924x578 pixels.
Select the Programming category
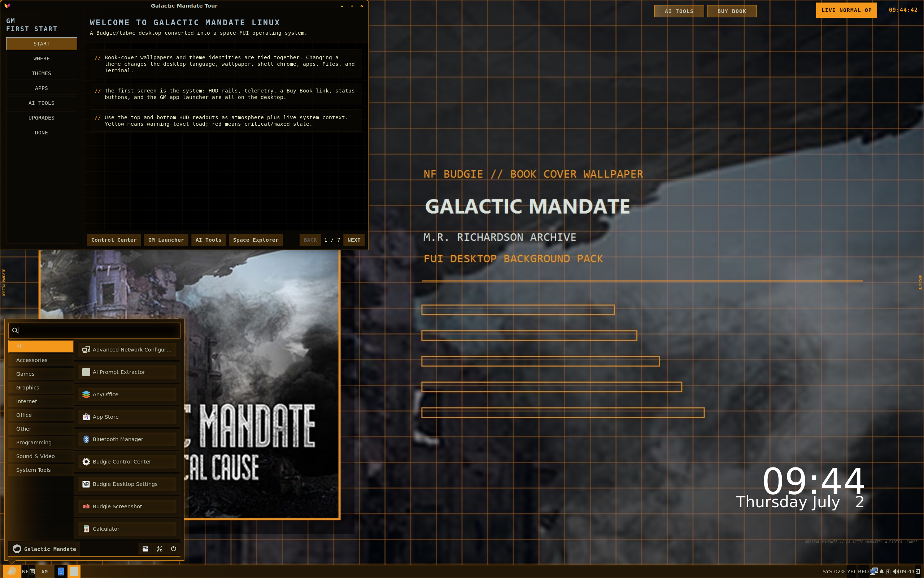coord(41,443)
